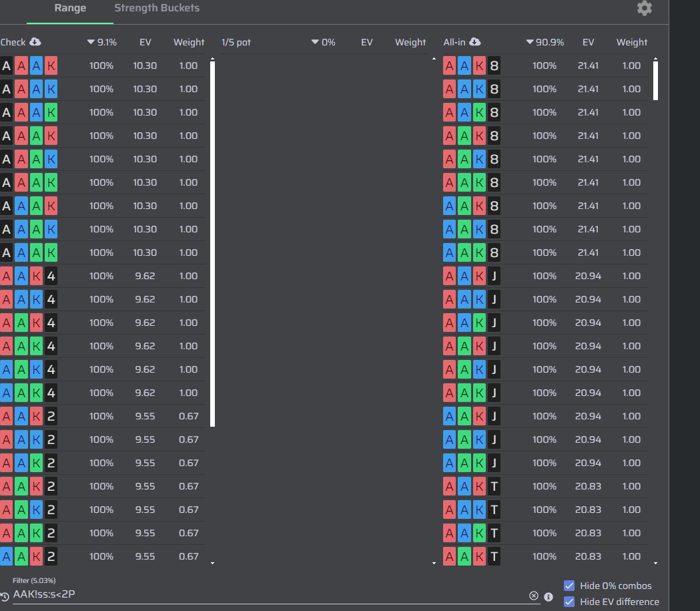Toggle Hide EV difference checkbox
This screenshot has width=700, height=611.
(x=569, y=602)
